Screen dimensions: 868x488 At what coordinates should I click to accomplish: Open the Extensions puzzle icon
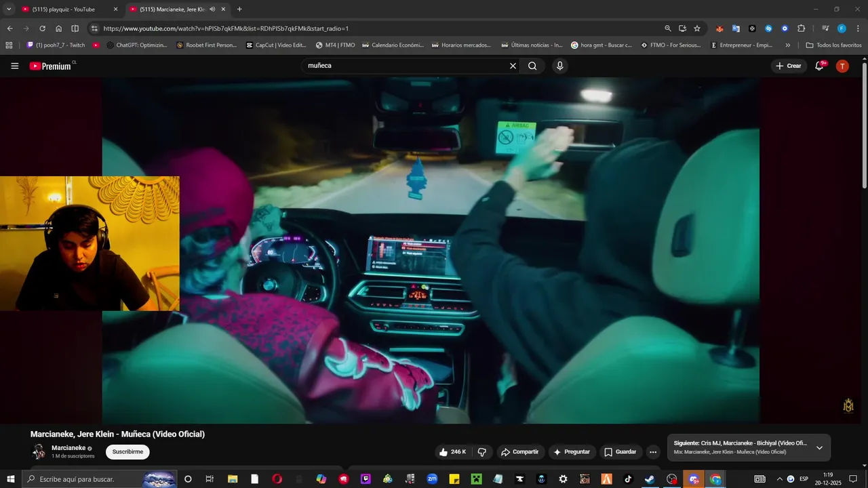[801, 28]
